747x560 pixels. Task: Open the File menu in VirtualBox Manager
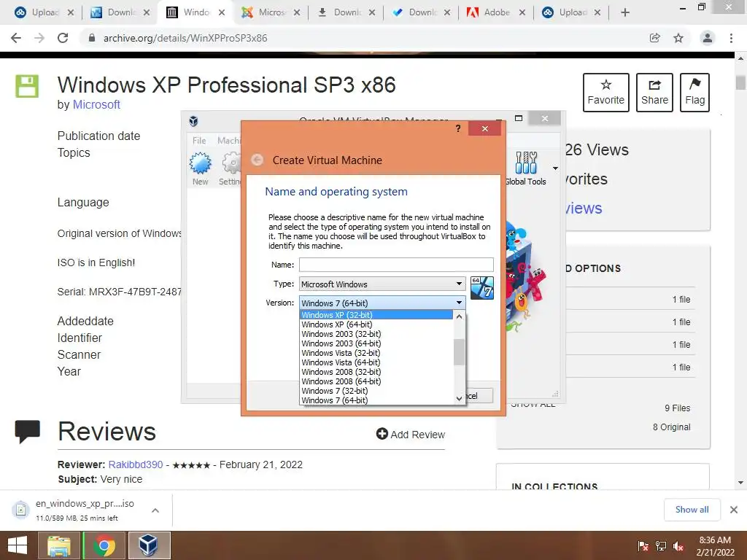click(199, 141)
